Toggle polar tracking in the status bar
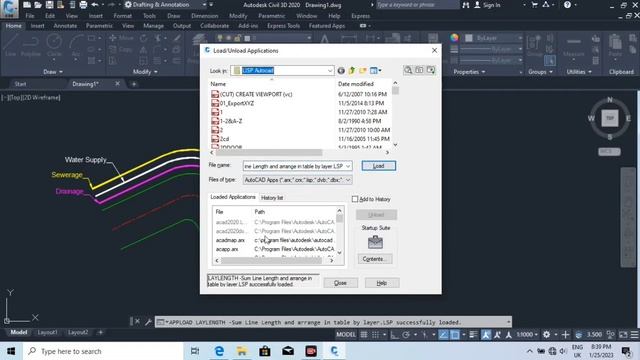This screenshot has width=640, height=360. coord(406,335)
